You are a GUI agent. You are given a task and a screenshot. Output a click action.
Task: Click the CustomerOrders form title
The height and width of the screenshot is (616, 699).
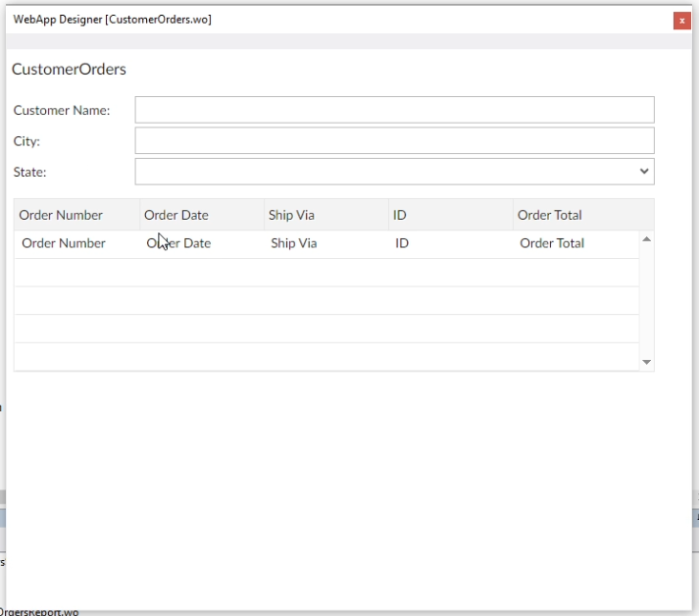69,70
